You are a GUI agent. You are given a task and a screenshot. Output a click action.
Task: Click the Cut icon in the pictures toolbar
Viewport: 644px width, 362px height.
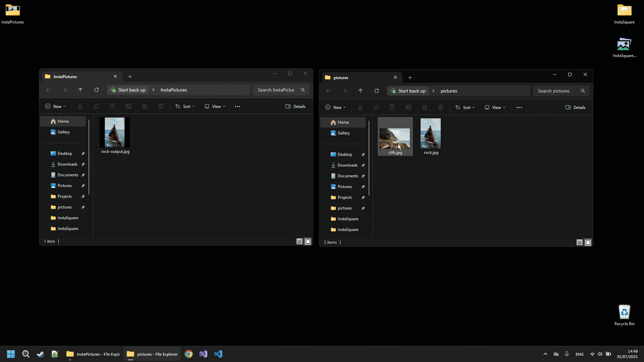361,107
